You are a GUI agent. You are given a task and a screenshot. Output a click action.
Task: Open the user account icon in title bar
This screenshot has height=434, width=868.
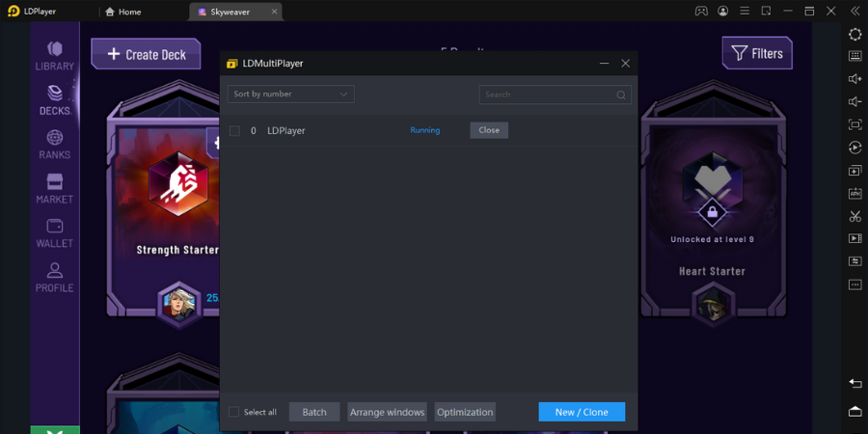pyautogui.click(x=723, y=11)
